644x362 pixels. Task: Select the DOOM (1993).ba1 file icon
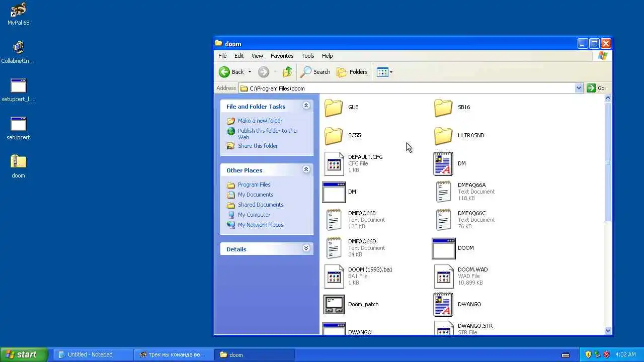(334, 276)
